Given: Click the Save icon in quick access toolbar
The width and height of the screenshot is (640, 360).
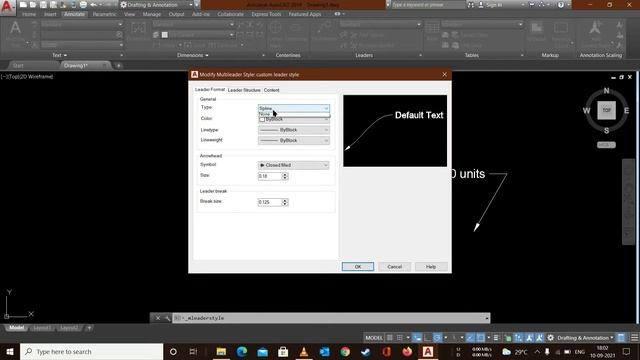Looking at the screenshot, I should click(43, 5).
